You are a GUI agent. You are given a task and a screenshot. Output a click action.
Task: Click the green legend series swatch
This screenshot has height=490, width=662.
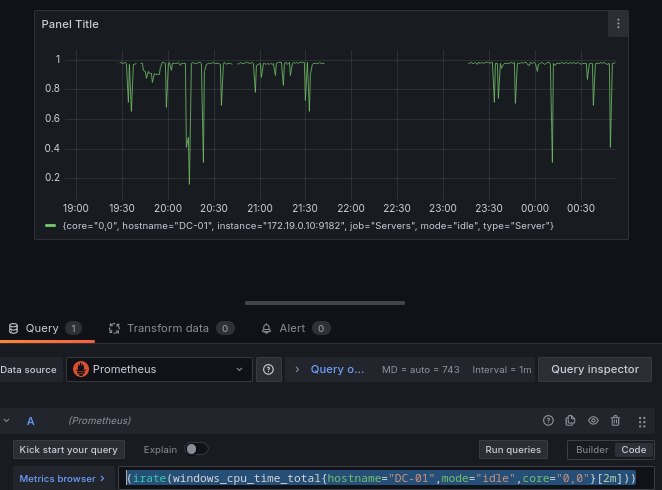51,226
